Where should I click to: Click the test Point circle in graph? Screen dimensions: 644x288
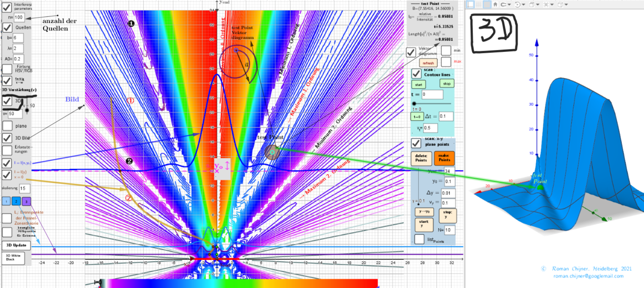[x=272, y=153]
